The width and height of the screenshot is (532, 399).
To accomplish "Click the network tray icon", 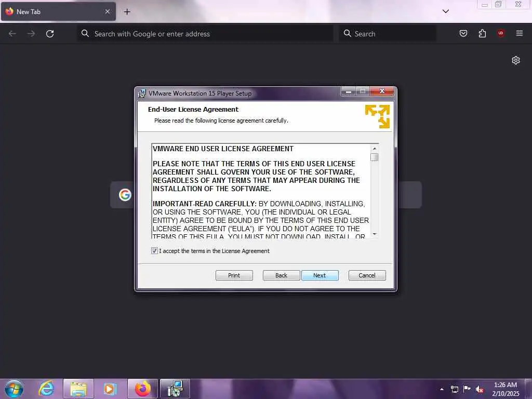I will tap(455, 389).
